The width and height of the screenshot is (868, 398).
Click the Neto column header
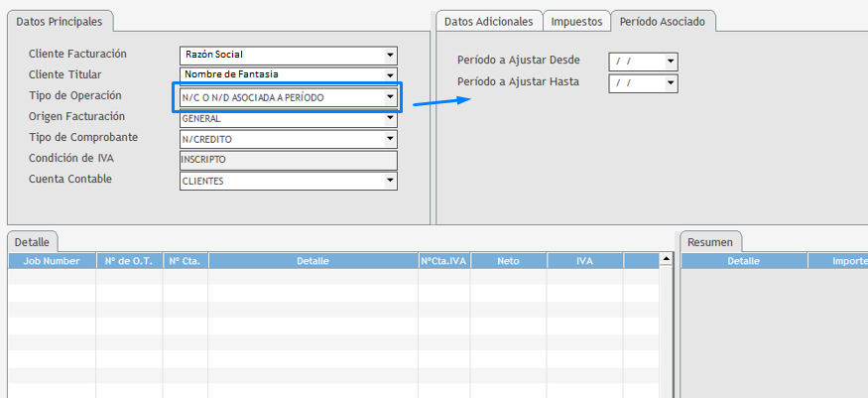[x=508, y=261]
